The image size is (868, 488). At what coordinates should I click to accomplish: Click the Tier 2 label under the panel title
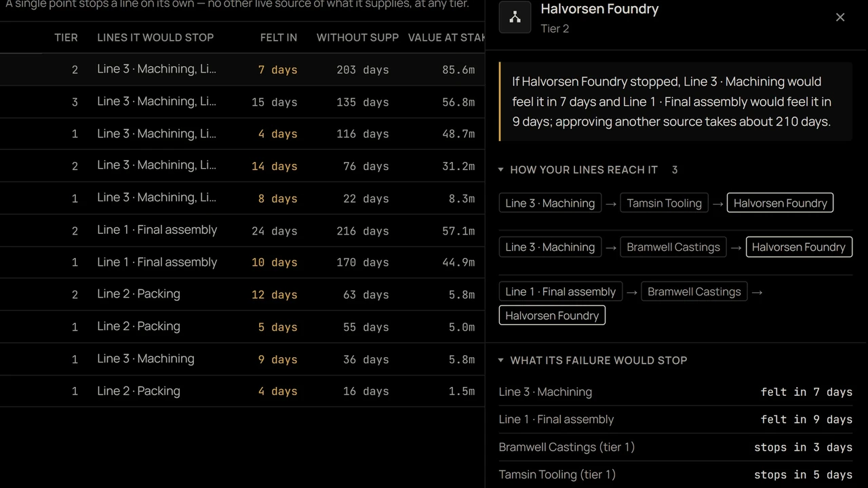(x=555, y=28)
